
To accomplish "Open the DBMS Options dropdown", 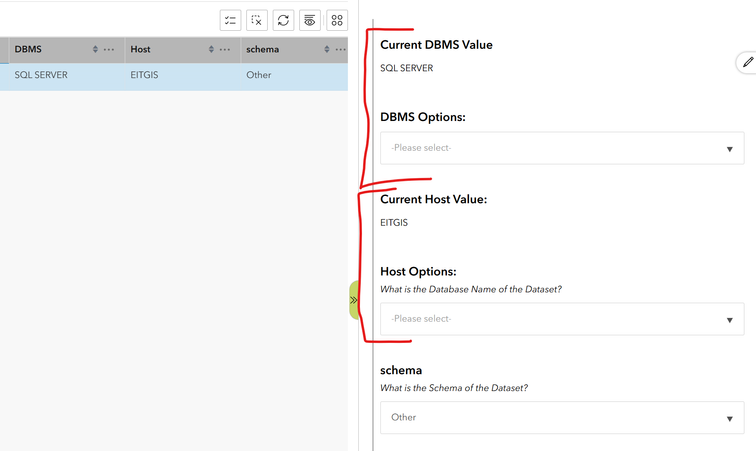I will (562, 148).
